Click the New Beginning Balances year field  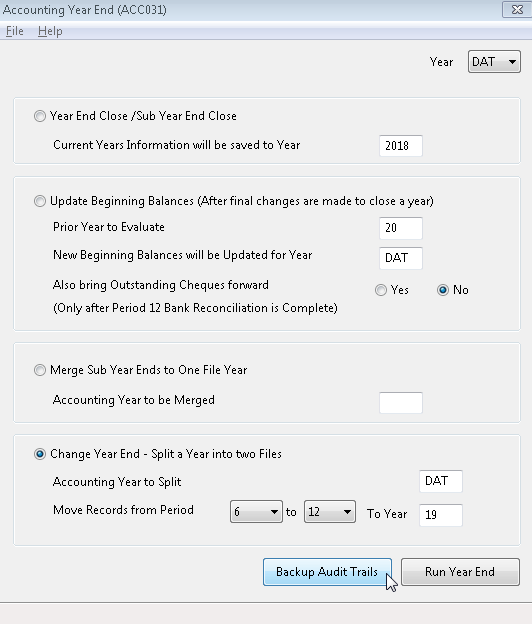[x=401, y=258]
